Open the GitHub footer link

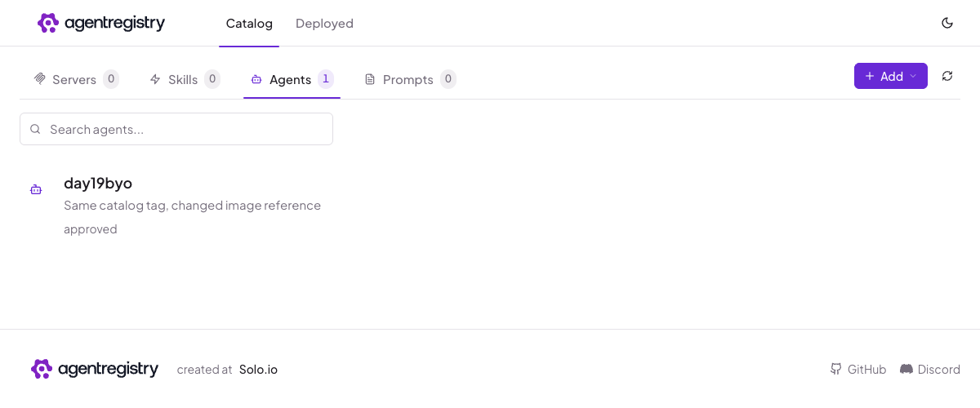pyautogui.click(x=858, y=370)
